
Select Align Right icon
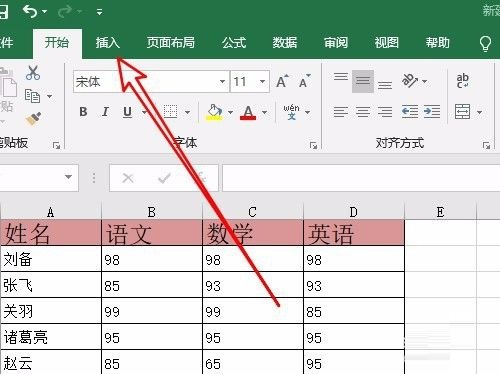(x=385, y=112)
